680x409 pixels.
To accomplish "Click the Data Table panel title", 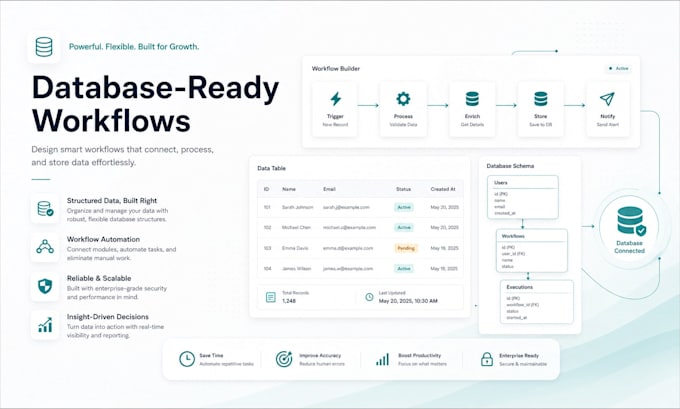I will pos(271,168).
